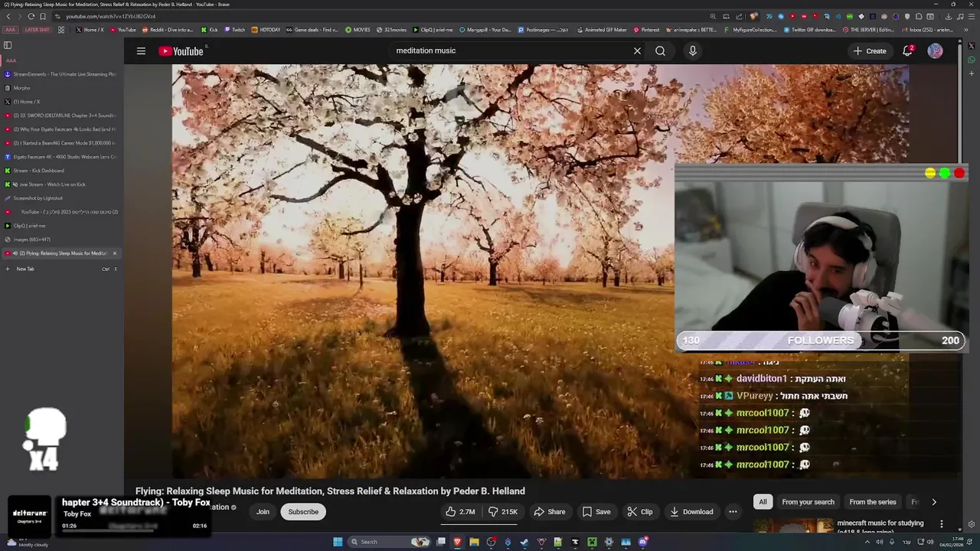Focus the meditation music search field

click(x=509, y=51)
